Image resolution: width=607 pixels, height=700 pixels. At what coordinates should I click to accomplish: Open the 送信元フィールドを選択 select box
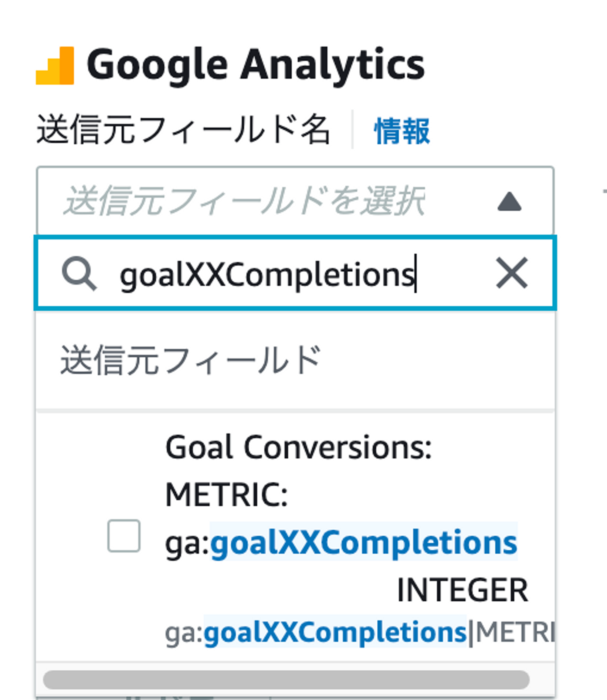295,201
